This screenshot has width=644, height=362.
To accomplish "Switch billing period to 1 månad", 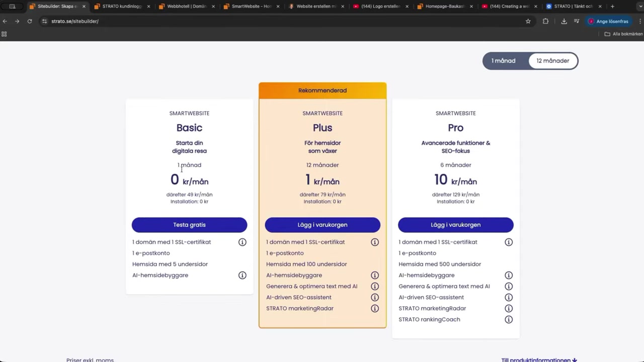I will coord(503,61).
